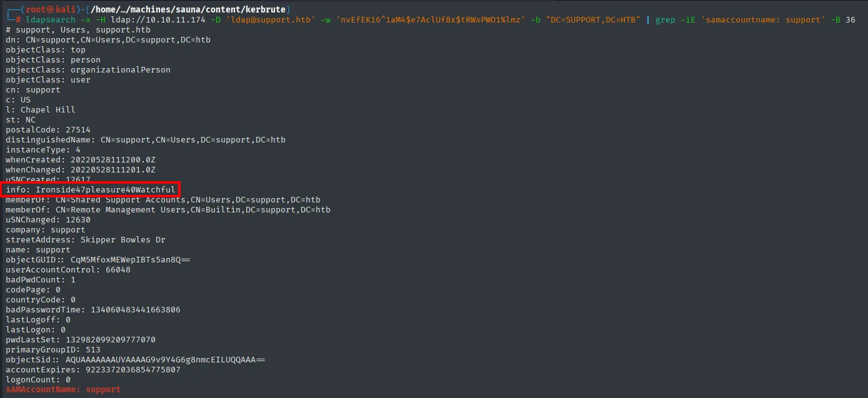This screenshot has height=398, width=868.
Task: Click the 'whenCreated: 20220528111200.0Z' line
Action: point(81,160)
